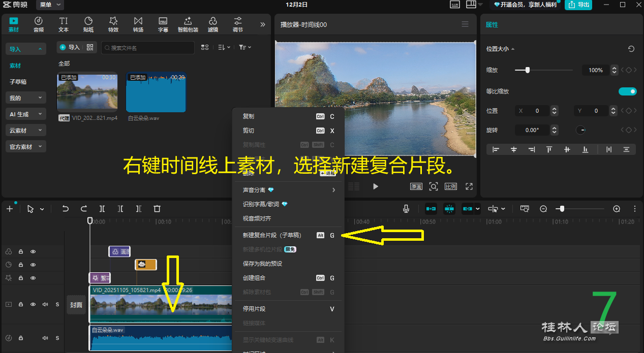644x353 pixels.
Task: Select the 转场 (Transitions) icon
Action: click(x=138, y=24)
